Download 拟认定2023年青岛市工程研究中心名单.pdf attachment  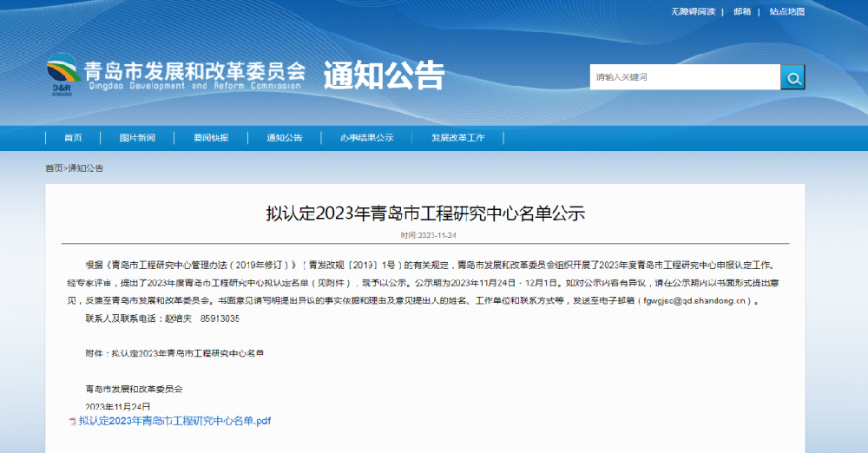click(174, 421)
